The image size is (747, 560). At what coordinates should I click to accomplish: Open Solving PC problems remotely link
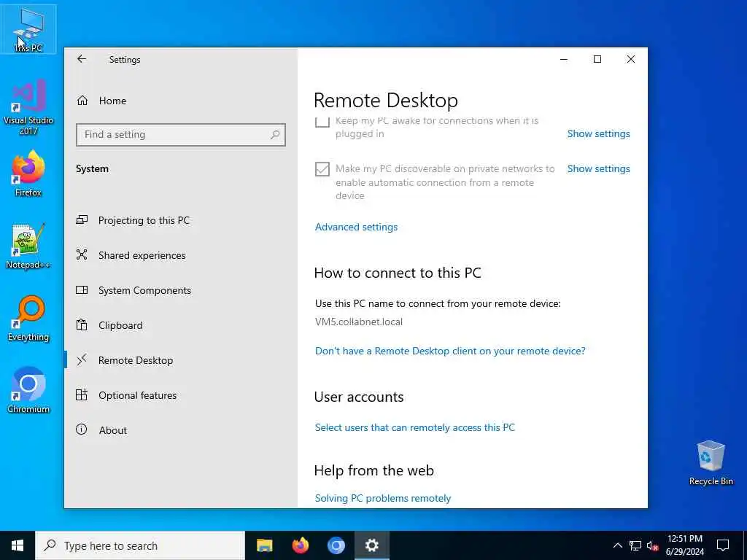tap(383, 498)
